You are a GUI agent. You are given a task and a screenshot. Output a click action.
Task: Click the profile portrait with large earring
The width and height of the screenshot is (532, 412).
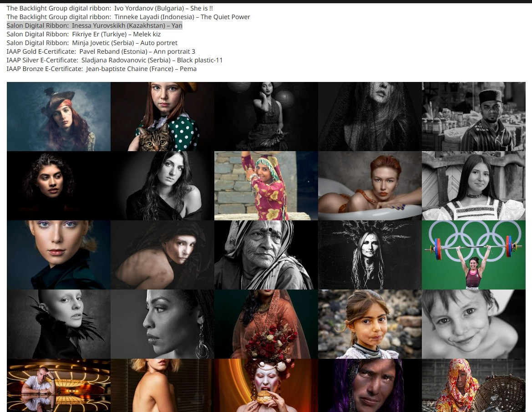pyautogui.click(x=162, y=324)
